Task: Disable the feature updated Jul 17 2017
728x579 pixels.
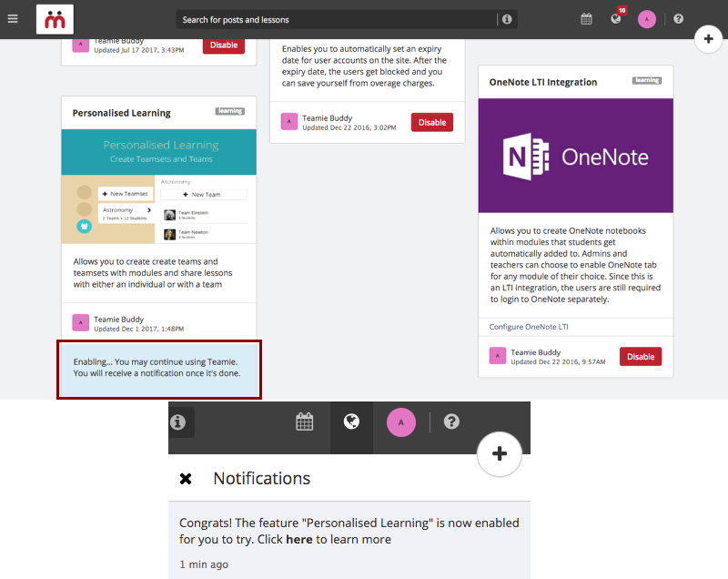Action: [x=224, y=45]
